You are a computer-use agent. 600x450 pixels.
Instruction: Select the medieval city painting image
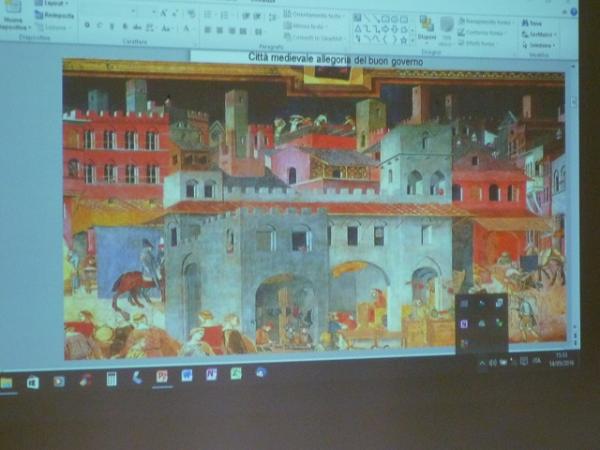point(315,210)
